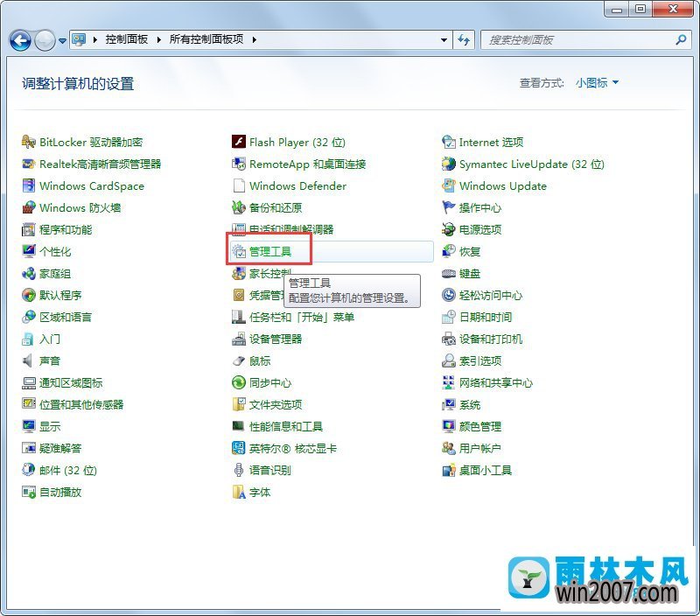Viewport: 700px width, 616px height.
Task: Open 系统 link
Action: 470,404
